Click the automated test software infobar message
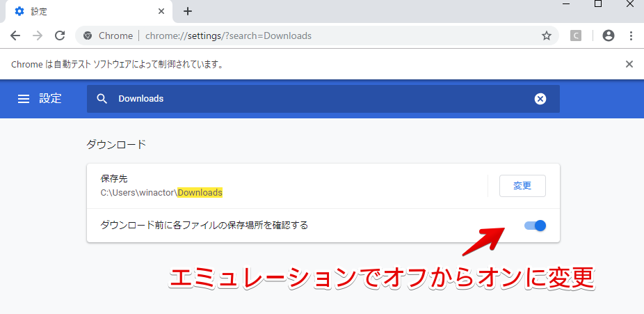644x314 pixels. click(x=117, y=65)
